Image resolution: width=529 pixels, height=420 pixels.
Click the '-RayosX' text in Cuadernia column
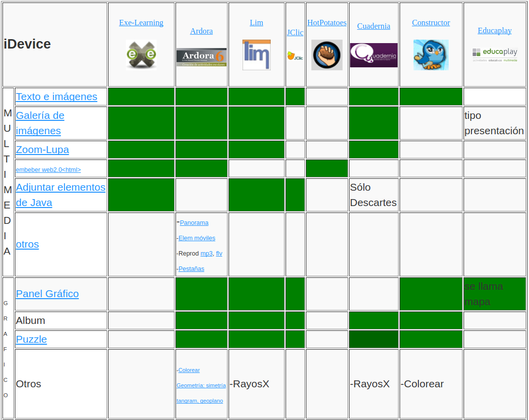[370, 384]
